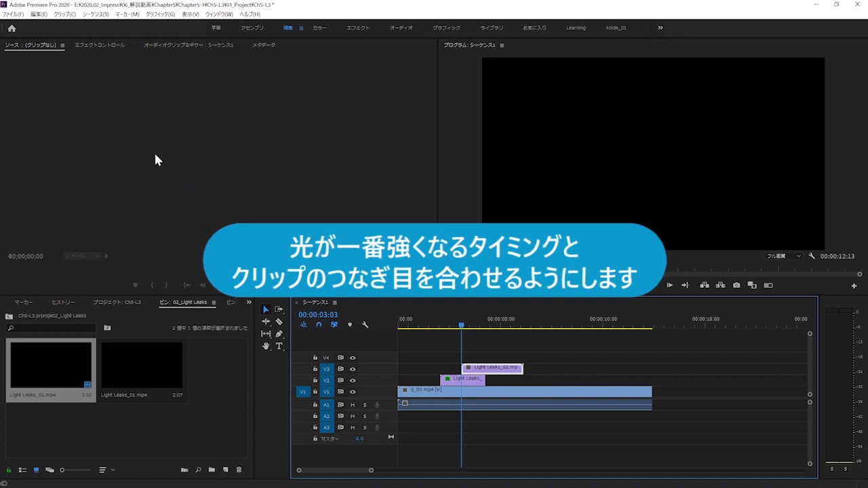Open timeline display settings wrench
This screenshot has width=868, height=488.
(365, 325)
